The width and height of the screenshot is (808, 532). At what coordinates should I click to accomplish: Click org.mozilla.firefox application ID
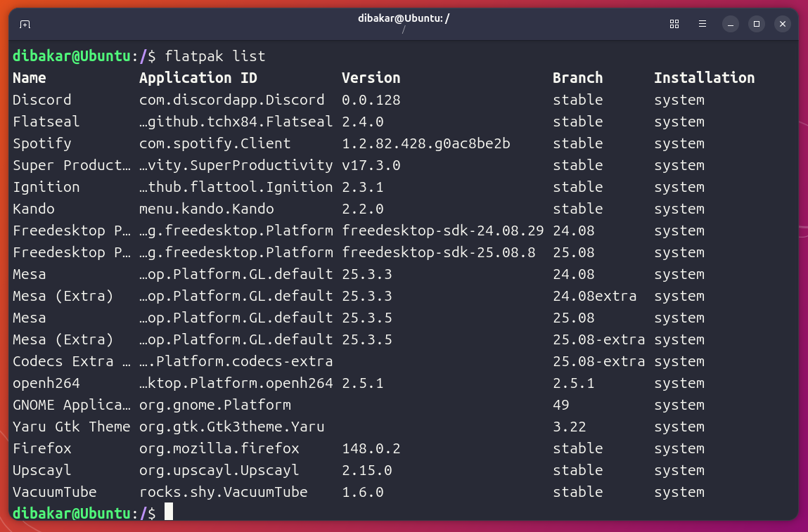coord(219,448)
